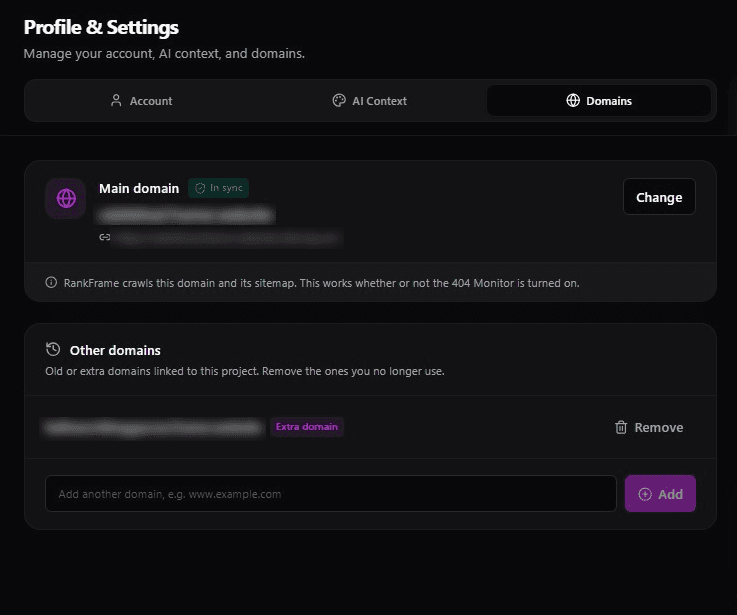Click the 'Main domain' label

pyautogui.click(x=139, y=189)
